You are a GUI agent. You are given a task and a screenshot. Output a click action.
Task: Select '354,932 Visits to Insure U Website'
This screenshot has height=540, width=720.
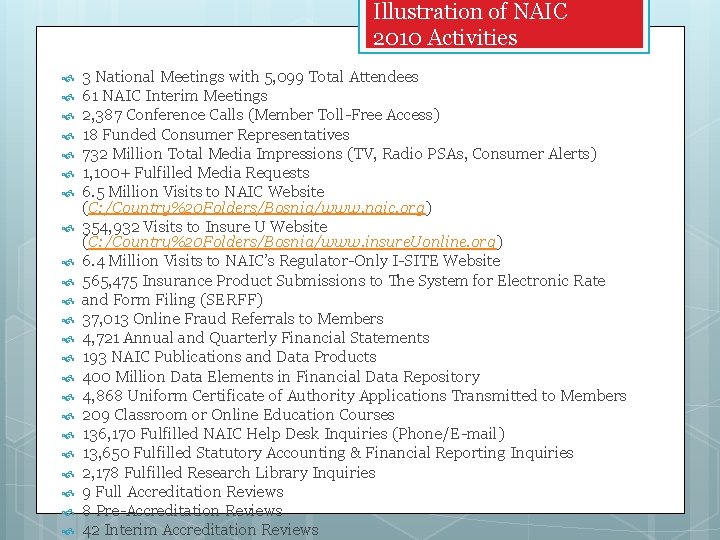(205, 226)
